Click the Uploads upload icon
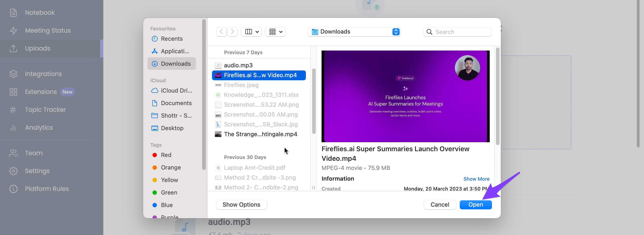The width and height of the screenshot is (644, 235). (13, 48)
